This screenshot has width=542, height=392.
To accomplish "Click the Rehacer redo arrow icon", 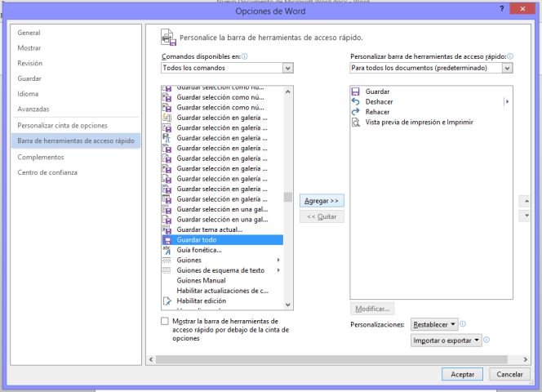I will [355, 112].
